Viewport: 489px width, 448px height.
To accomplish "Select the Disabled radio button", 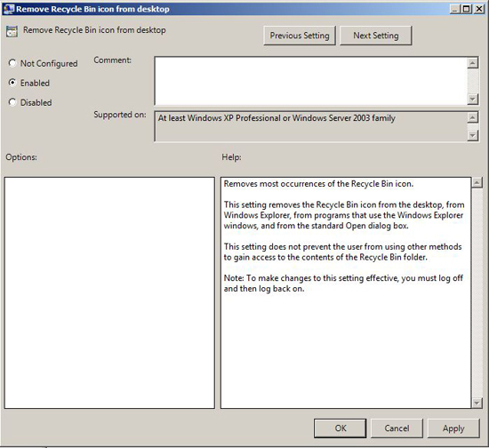I will 12,102.
